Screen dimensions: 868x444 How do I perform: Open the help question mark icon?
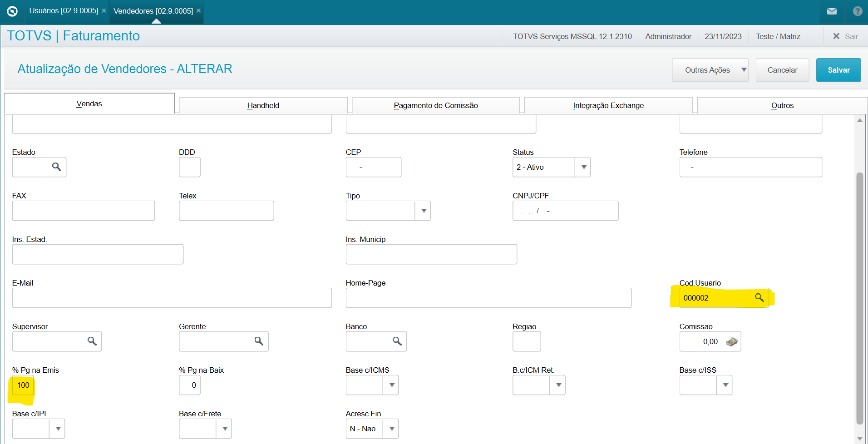[858, 11]
